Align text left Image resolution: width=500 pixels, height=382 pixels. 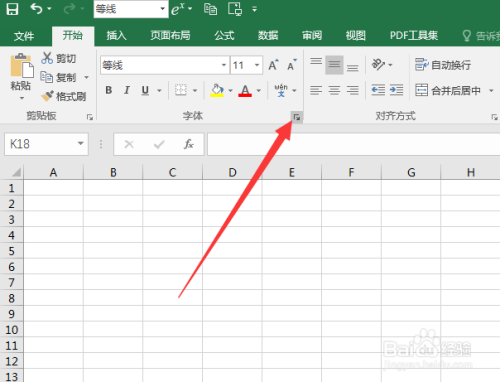316,90
